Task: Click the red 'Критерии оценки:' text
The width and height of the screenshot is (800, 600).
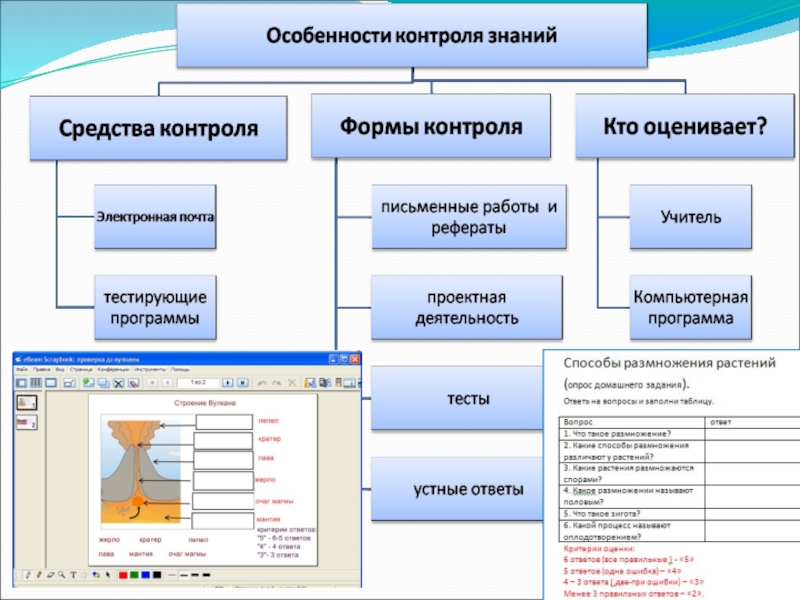Action: (599, 548)
